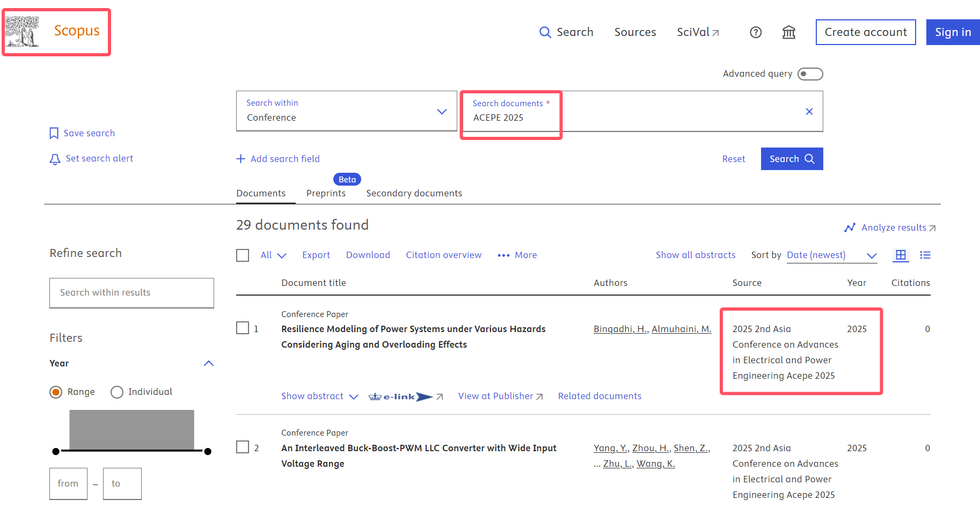Open the Documents tab
The height and width of the screenshot is (507, 980).
coord(261,193)
